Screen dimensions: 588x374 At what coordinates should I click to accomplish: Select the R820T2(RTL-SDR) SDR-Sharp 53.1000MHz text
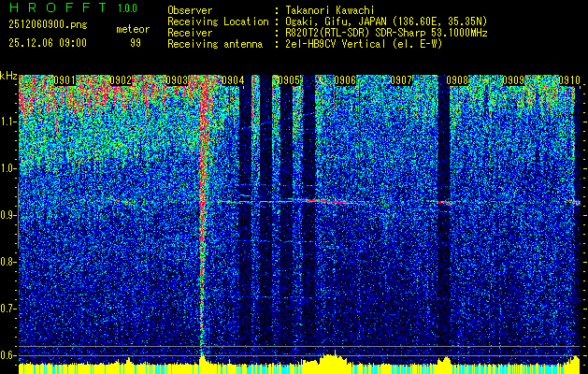point(386,33)
